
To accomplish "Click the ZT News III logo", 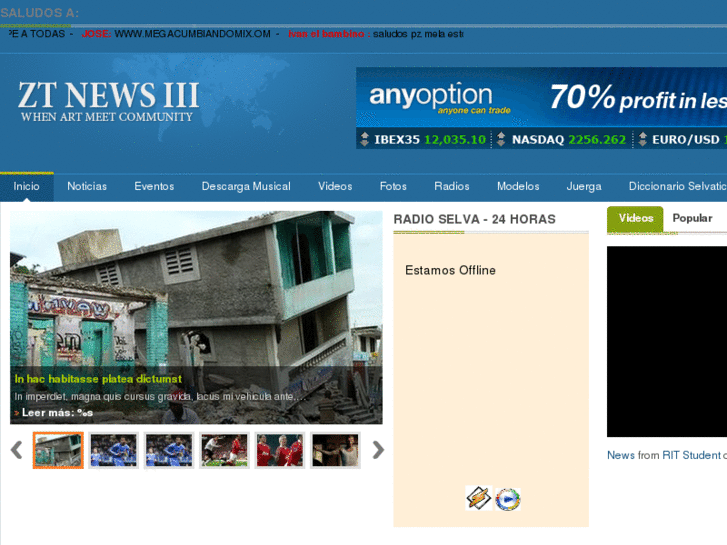I will [108, 103].
